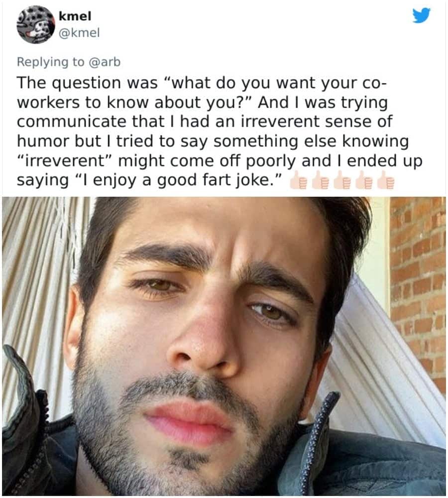Image resolution: width=448 pixels, height=498 pixels.
Task: Open kmel's round profile avatar
Action: pyautogui.click(x=35, y=25)
